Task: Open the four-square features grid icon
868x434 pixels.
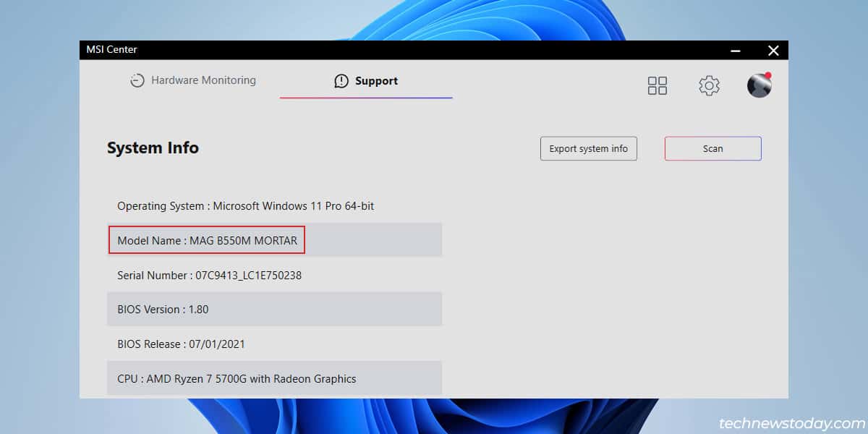Action: pyautogui.click(x=657, y=86)
